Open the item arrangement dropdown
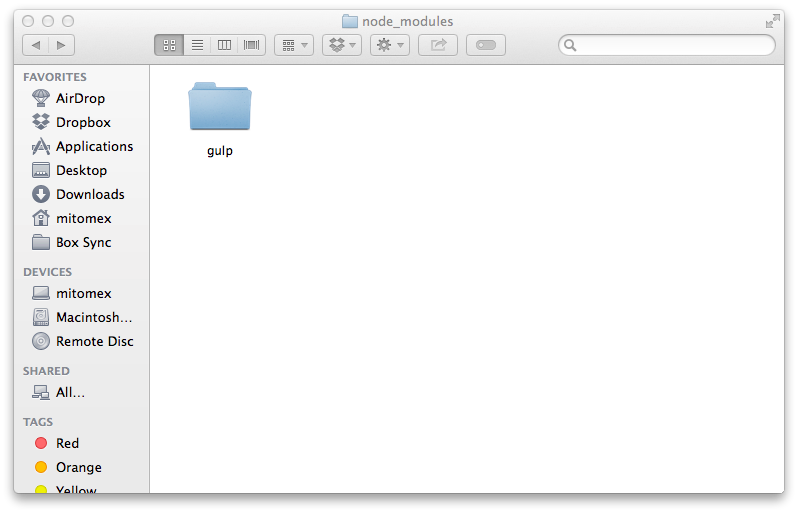This screenshot has width=798, height=513. click(294, 45)
